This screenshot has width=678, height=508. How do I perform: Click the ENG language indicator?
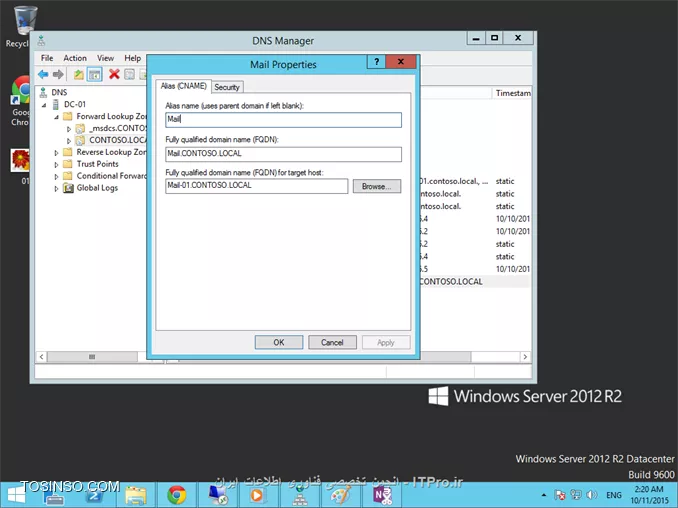pos(613,495)
